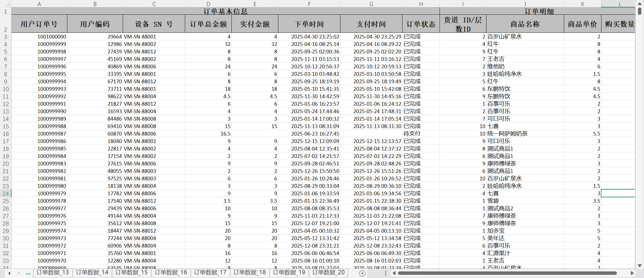
Task: Select order total cell 16.5
Action: coord(208,134)
